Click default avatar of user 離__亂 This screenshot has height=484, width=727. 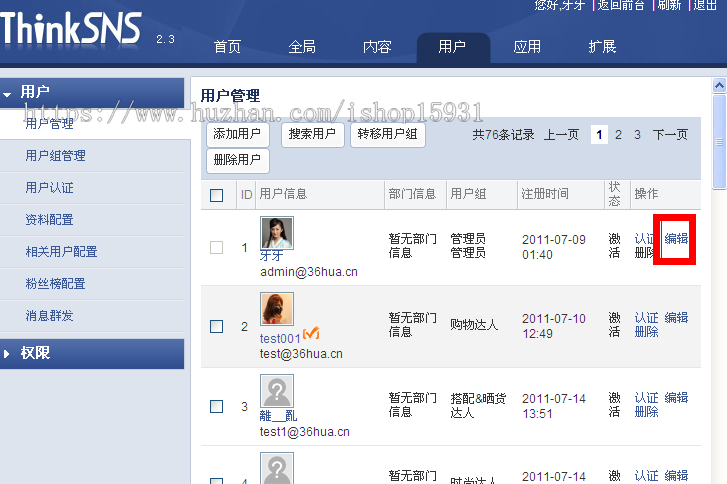pyautogui.click(x=277, y=391)
